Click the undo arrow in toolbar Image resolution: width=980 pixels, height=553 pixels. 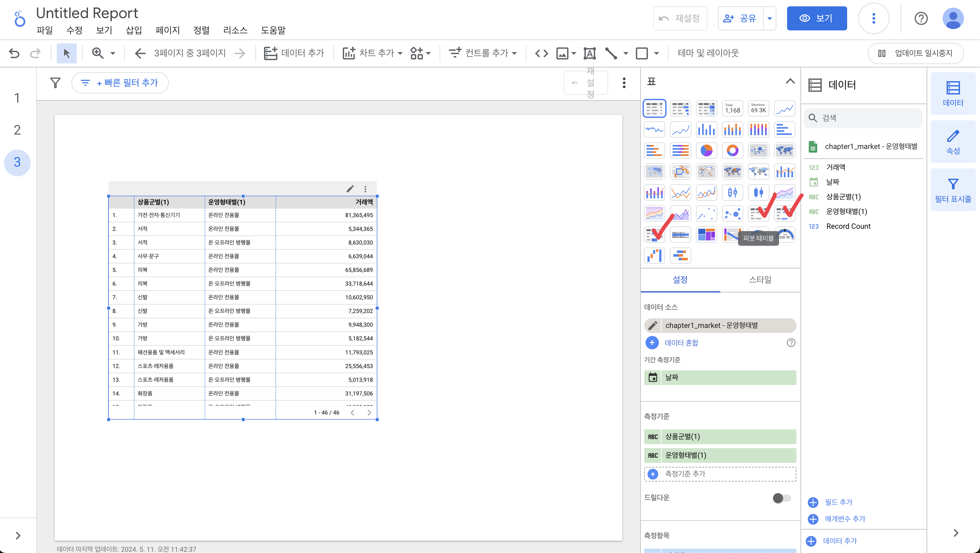(14, 53)
